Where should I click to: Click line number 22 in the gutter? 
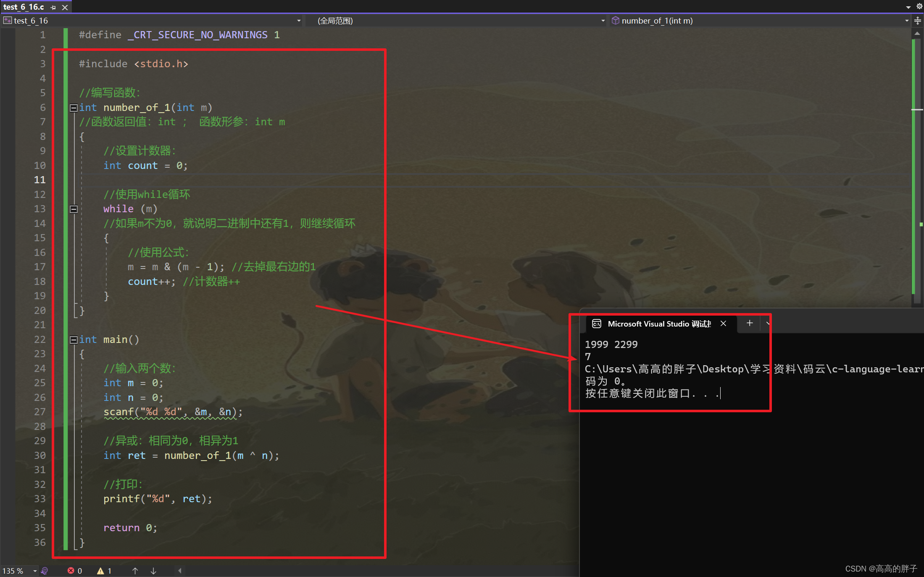coord(39,340)
